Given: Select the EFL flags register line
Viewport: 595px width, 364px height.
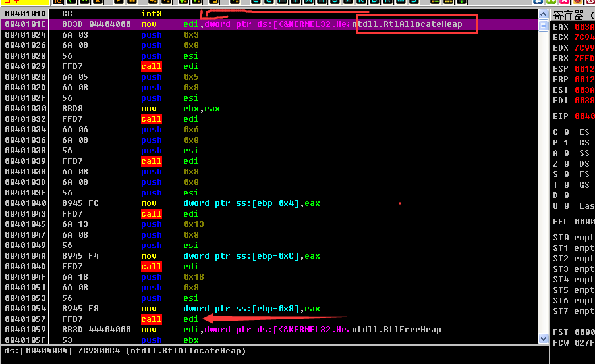Looking at the screenshot, I should coord(573,222).
